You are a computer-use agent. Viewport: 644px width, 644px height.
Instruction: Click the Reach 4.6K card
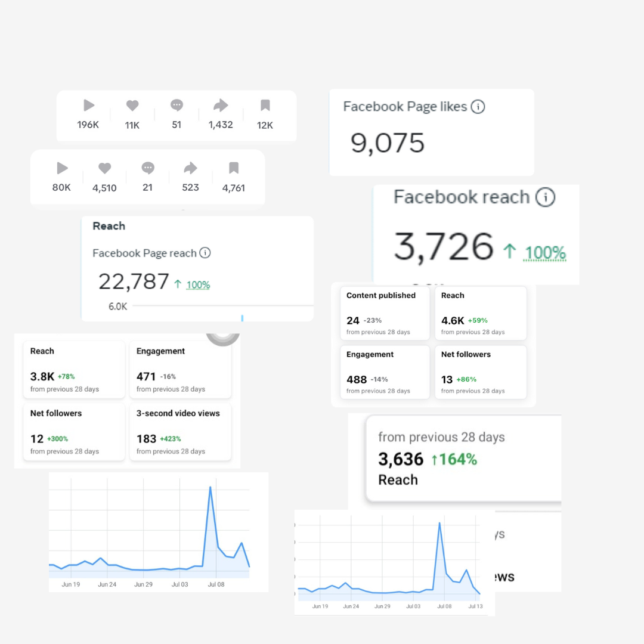481,314
